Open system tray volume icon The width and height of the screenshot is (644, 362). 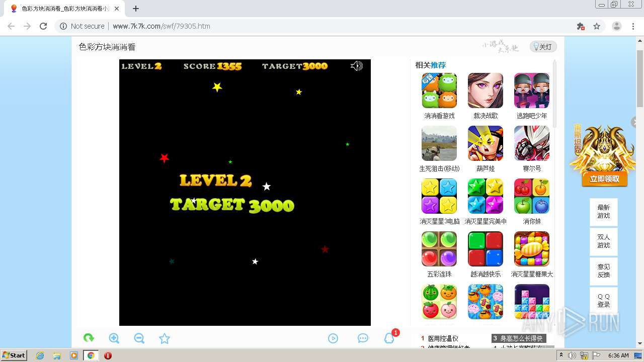click(x=572, y=355)
